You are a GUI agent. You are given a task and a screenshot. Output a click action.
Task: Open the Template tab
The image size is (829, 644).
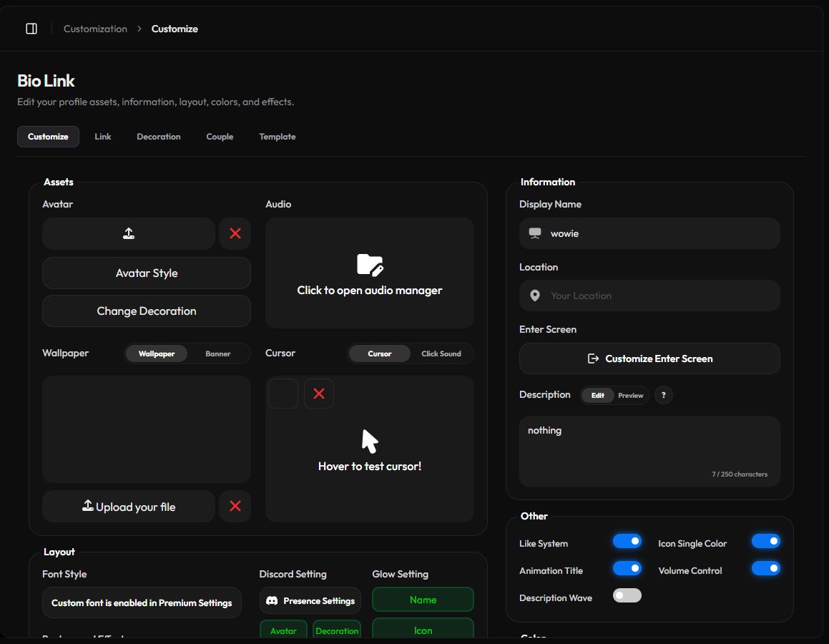277,137
